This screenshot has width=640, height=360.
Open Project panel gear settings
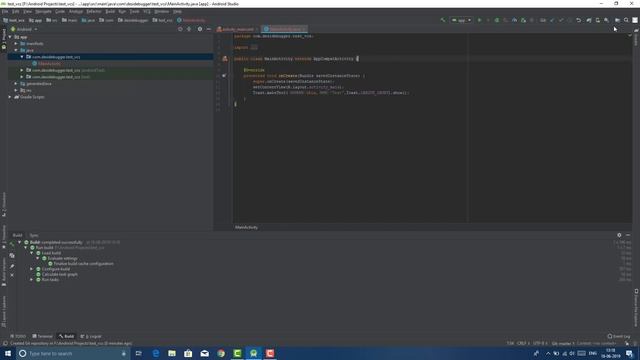pyautogui.click(x=200, y=29)
